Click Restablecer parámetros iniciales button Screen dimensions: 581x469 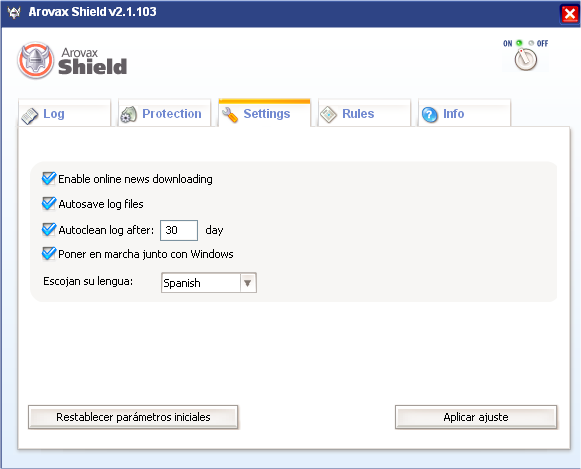(133, 417)
